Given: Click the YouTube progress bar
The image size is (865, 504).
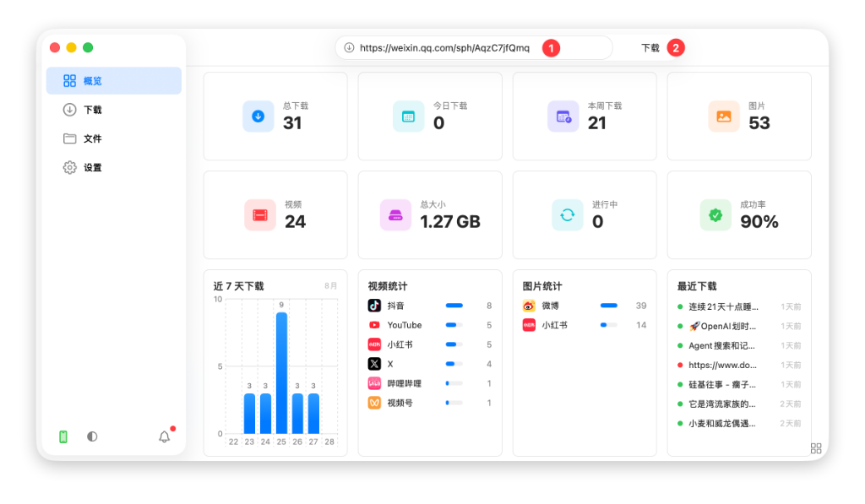Looking at the screenshot, I should click(x=454, y=325).
